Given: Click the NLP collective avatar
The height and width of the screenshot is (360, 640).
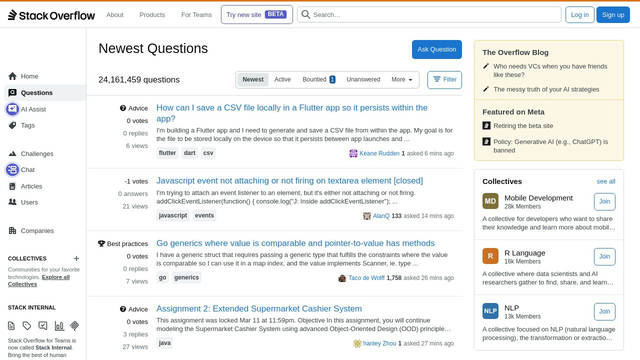Looking at the screenshot, I should pyautogui.click(x=490, y=311).
